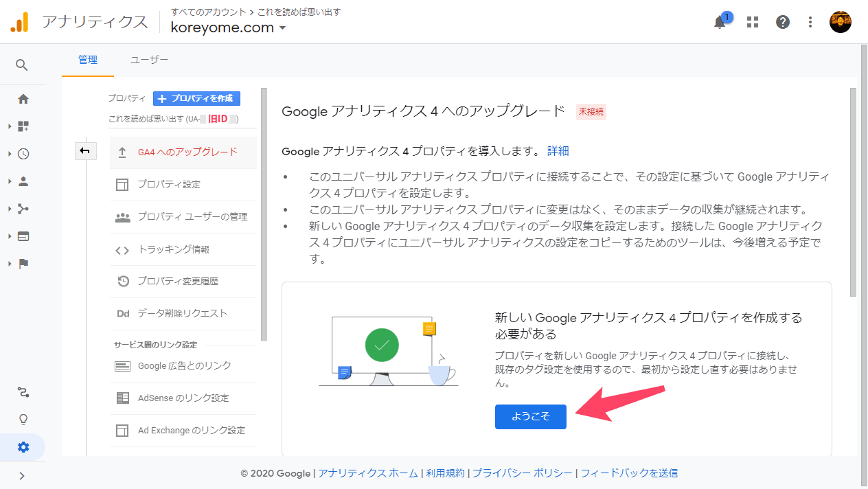
Task: Open Audience person icon in sidebar
Action: 23,181
